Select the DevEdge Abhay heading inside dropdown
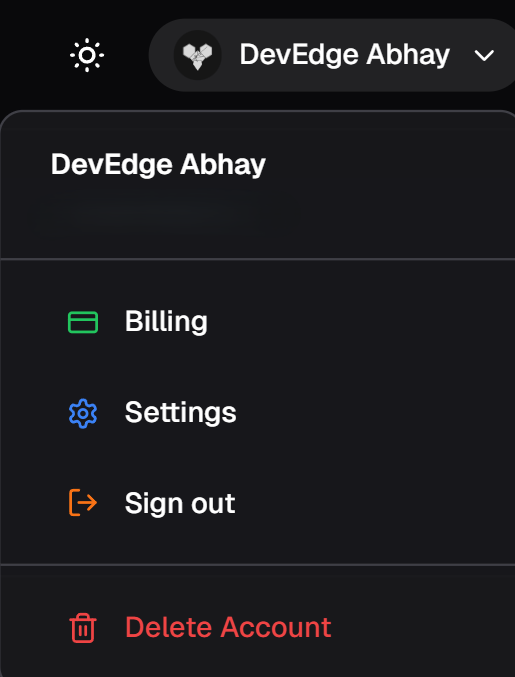Viewport: 515px width, 677px height. pos(158,165)
